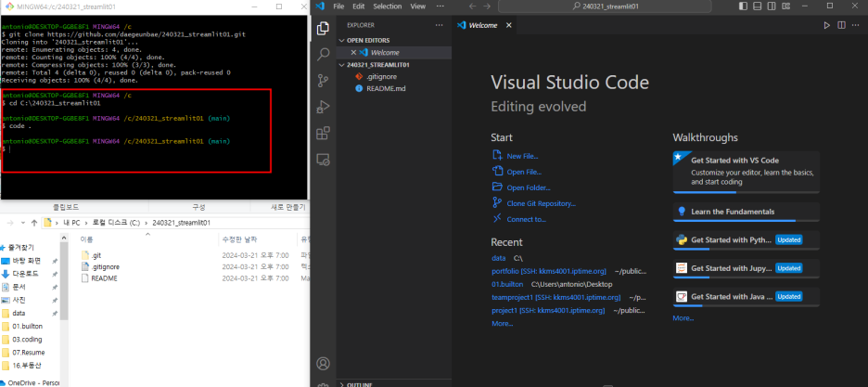Click 로컬 디스크 (C:) in address breadcrumb

click(116, 223)
